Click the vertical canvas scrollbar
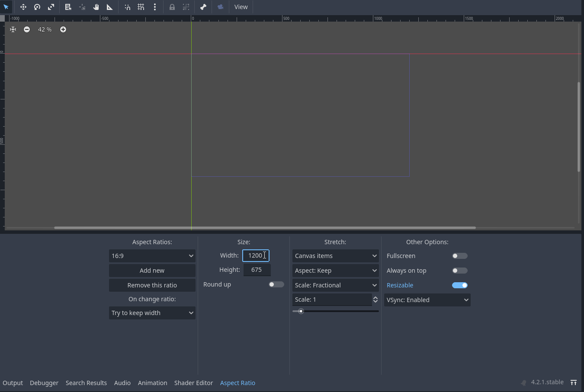584x392 pixels. 579,127
